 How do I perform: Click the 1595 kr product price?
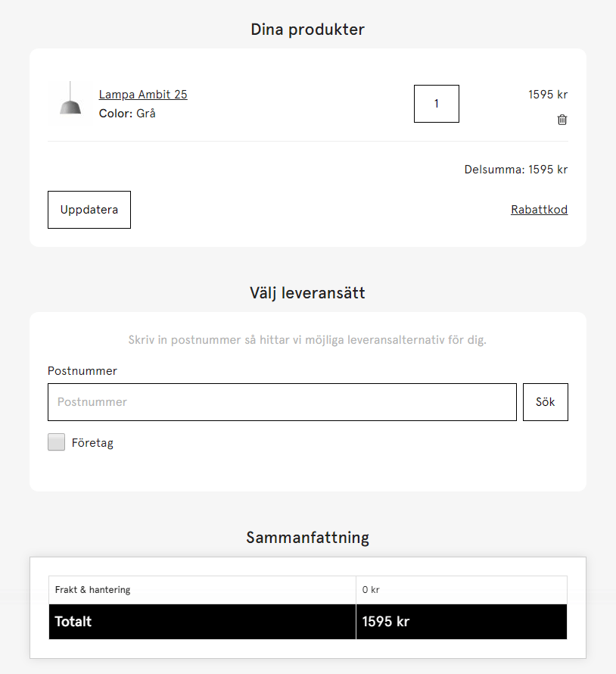click(547, 94)
